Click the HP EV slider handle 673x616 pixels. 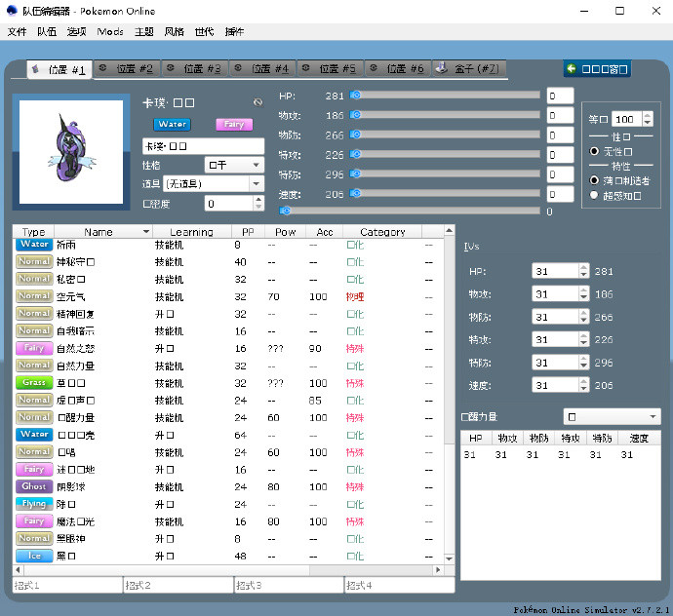tap(355, 95)
